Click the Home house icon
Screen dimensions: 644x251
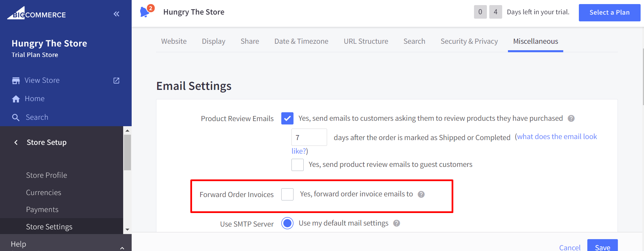coord(16,99)
